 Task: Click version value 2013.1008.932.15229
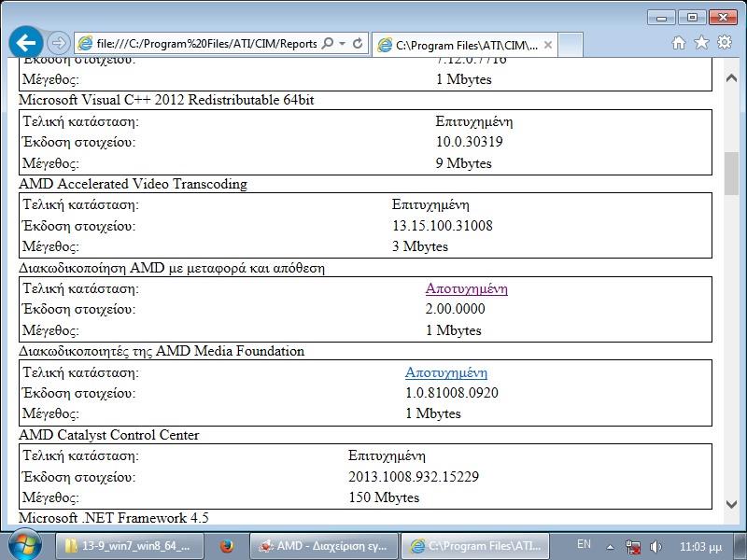tap(414, 477)
